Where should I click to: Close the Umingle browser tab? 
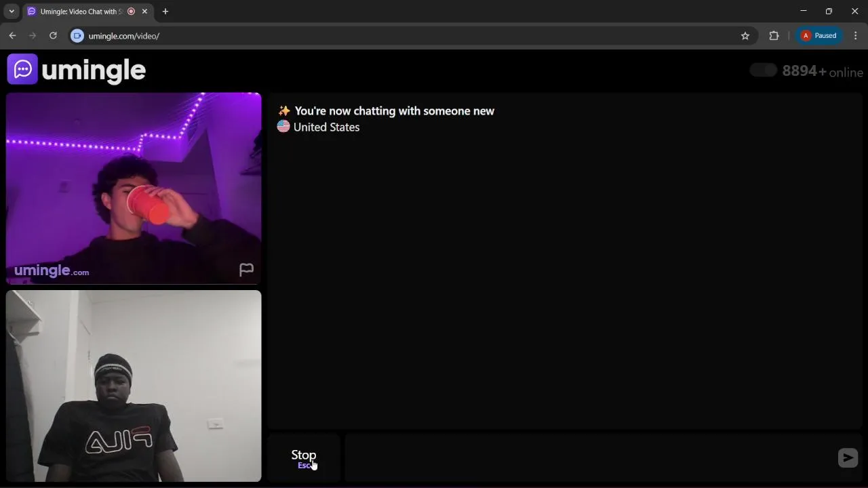[144, 12]
